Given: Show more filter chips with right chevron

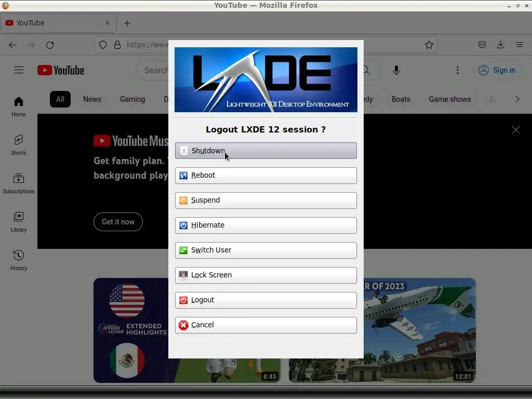Looking at the screenshot, I should 517,99.
